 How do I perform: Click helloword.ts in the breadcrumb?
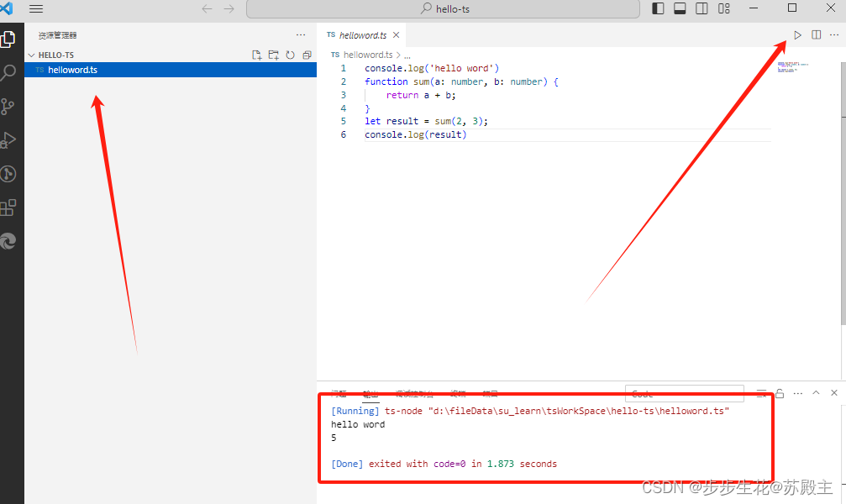point(368,55)
